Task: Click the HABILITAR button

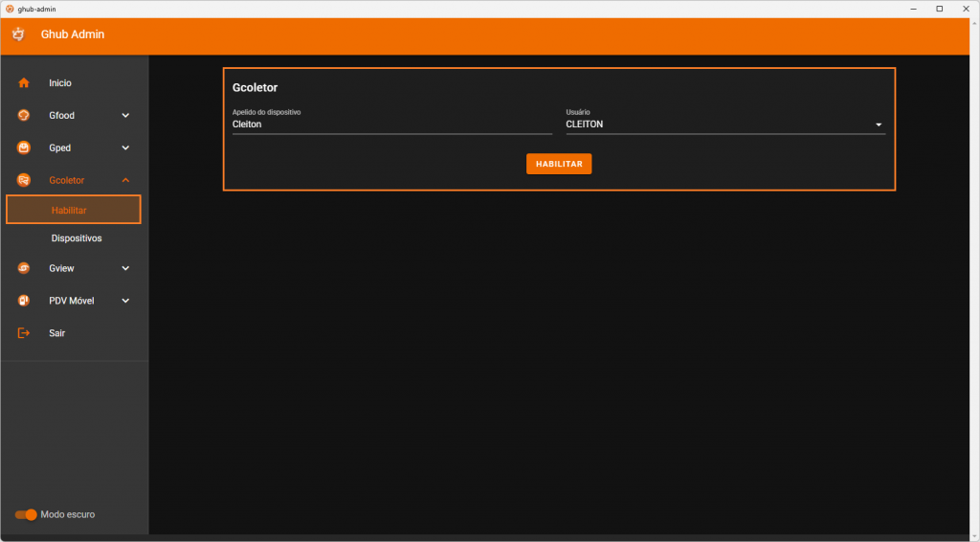Action: pos(559,164)
